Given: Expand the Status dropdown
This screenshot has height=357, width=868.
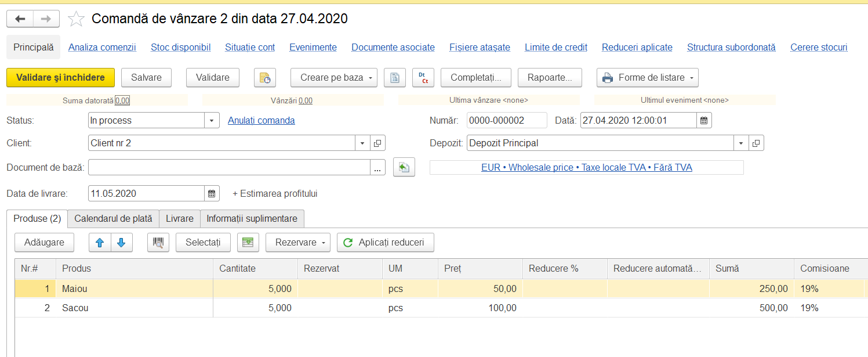Looking at the screenshot, I should tap(212, 121).
